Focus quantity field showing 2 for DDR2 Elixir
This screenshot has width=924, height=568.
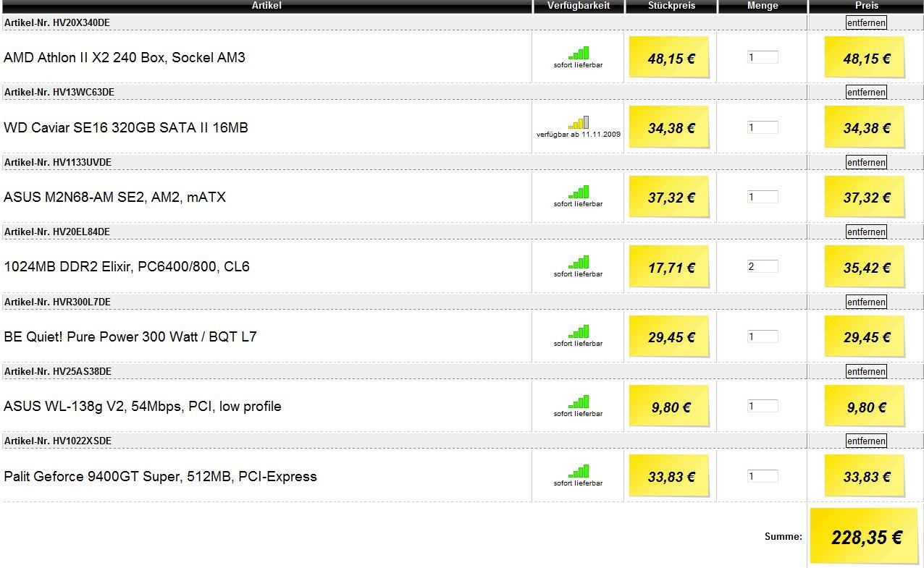[x=763, y=266]
